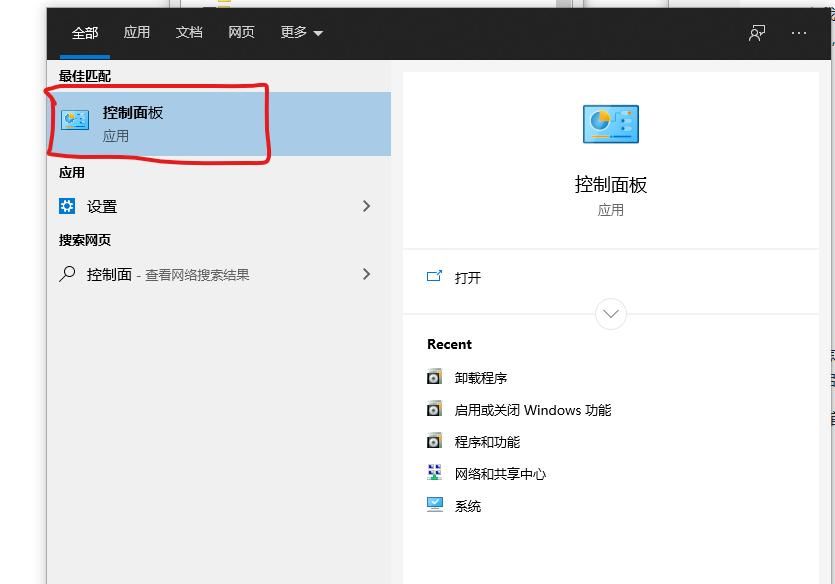
Task: Select the 文档 search filter tab
Action: (188, 32)
